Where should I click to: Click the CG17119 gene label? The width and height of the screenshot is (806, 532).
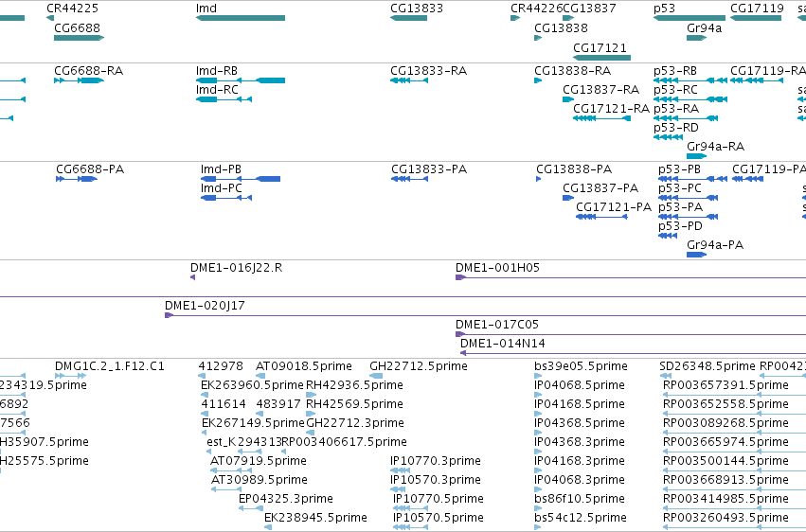[x=757, y=9]
